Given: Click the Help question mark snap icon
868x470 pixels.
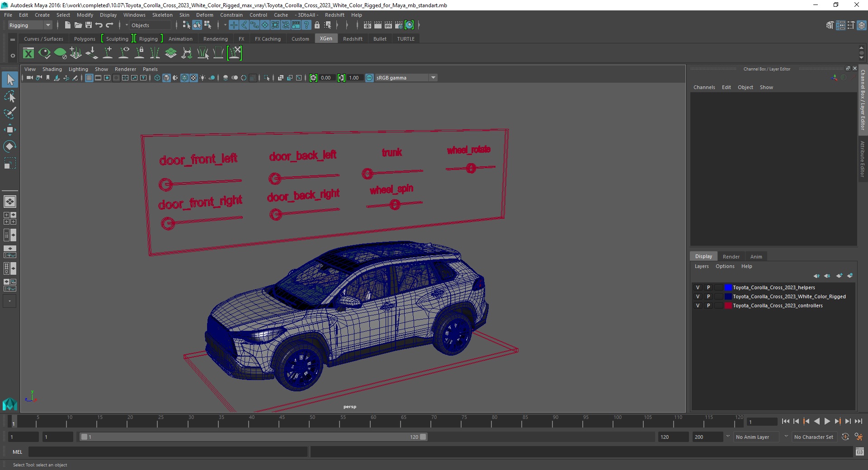Looking at the screenshot, I should (307, 25).
